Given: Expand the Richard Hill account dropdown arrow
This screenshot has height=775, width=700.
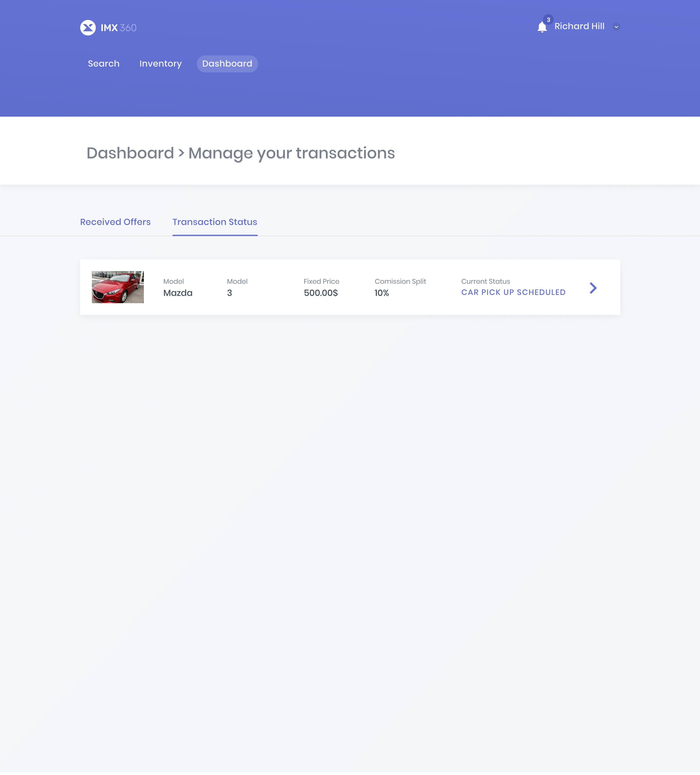Looking at the screenshot, I should coord(616,27).
